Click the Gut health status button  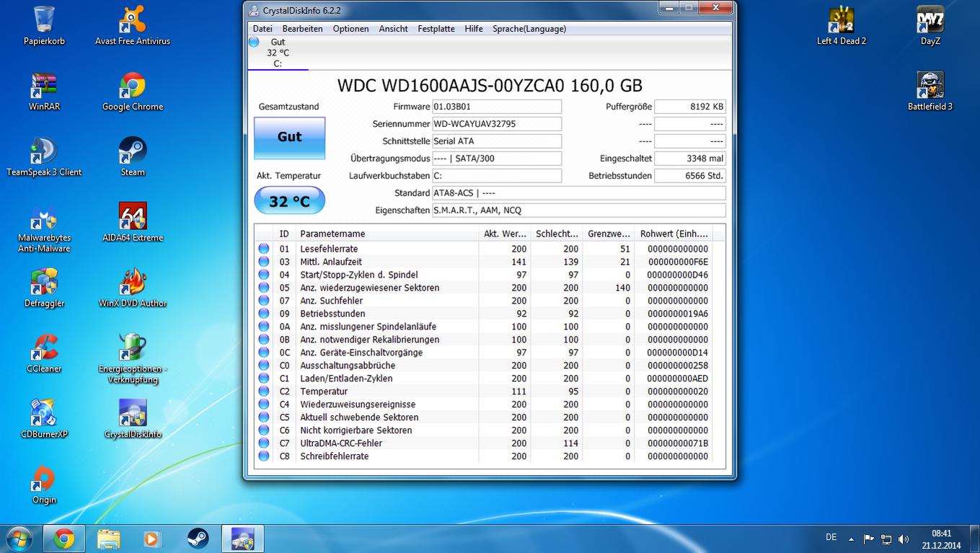click(x=290, y=137)
